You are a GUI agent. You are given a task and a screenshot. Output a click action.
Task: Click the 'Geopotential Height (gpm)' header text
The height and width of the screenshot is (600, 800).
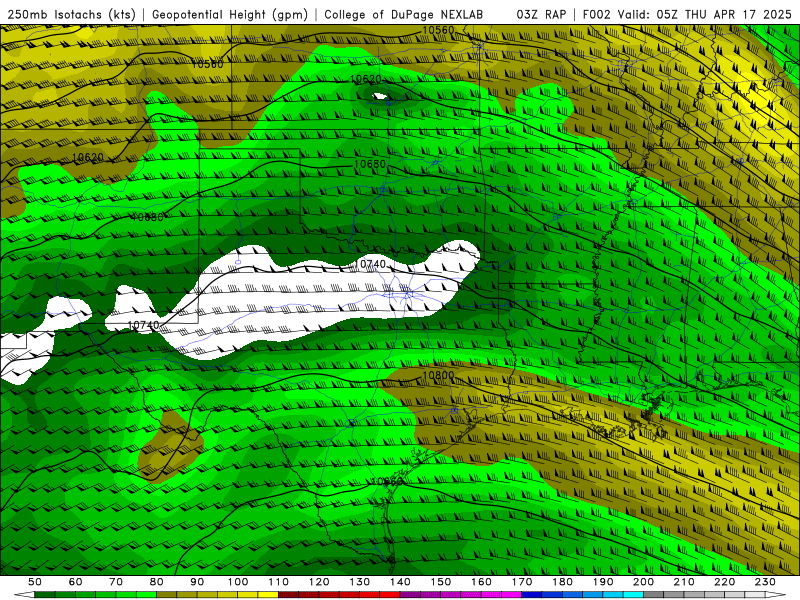(230, 14)
